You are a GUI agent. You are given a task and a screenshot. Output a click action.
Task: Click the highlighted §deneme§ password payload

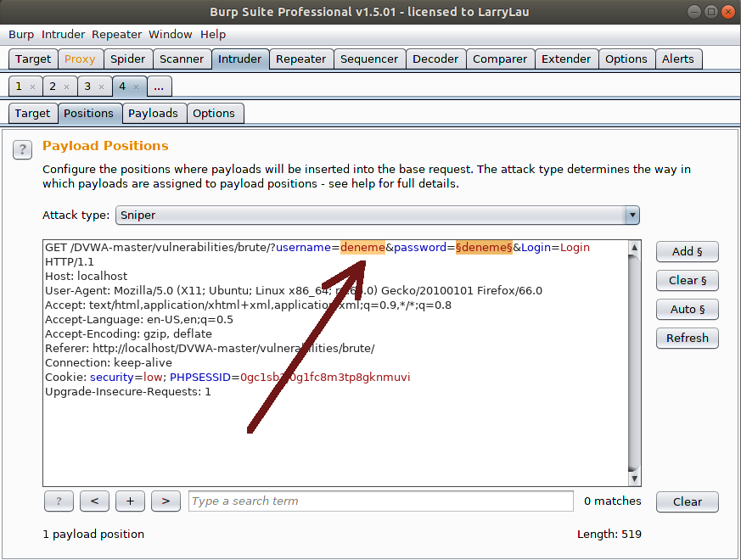(484, 247)
